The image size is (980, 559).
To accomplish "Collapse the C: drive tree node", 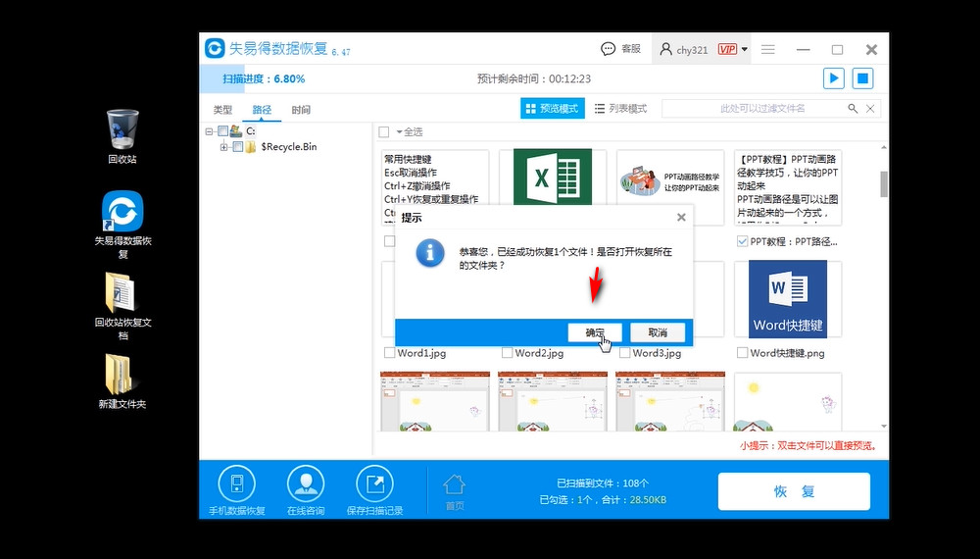I will (210, 131).
